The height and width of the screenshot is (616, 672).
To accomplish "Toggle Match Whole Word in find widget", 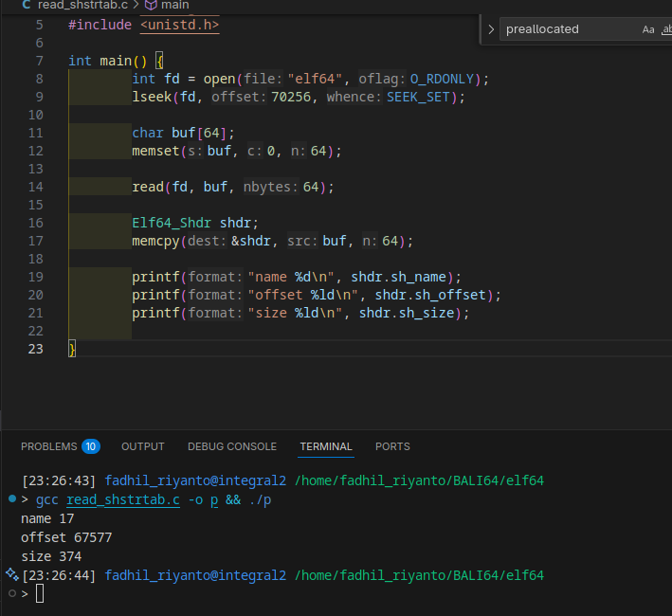I will point(665,29).
